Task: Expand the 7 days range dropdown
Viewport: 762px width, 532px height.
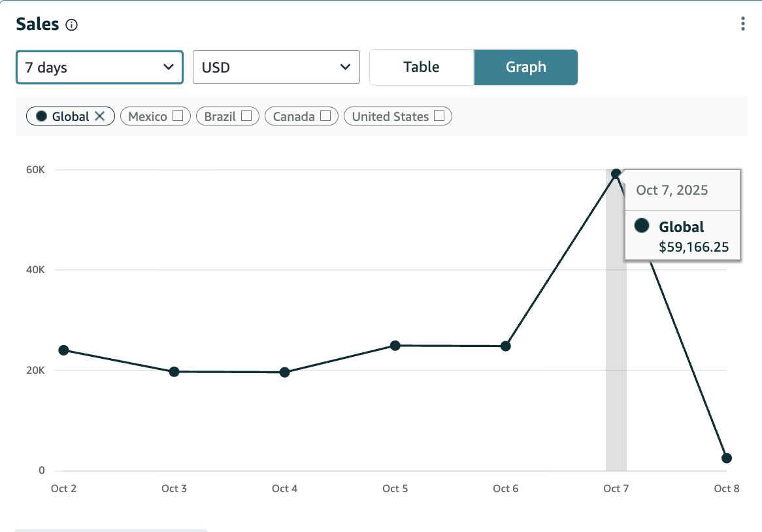Action: click(x=99, y=67)
